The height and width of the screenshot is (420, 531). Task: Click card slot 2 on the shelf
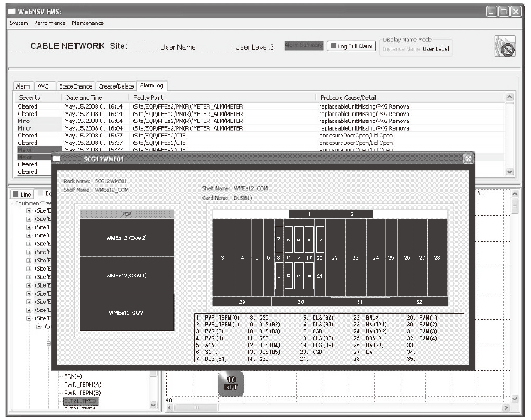352,214
